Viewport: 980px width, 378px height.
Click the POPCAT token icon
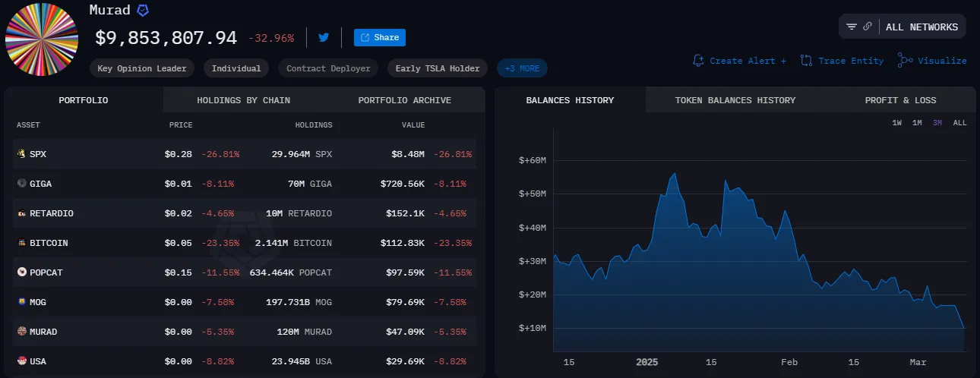[21, 272]
